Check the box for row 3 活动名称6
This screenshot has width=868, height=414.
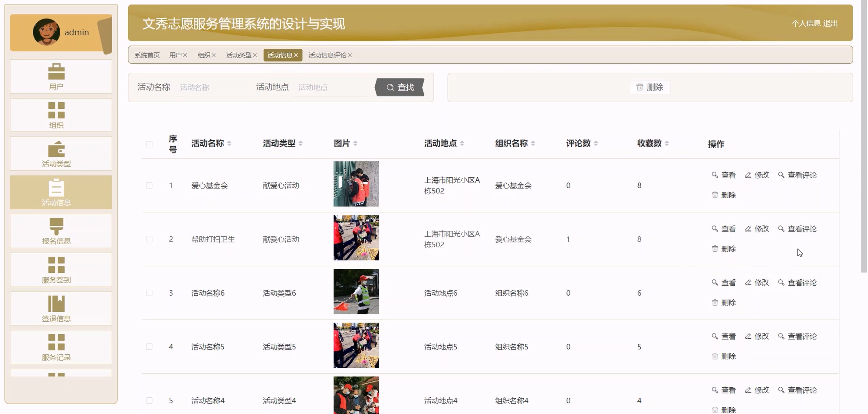click(x=149, y=293)
